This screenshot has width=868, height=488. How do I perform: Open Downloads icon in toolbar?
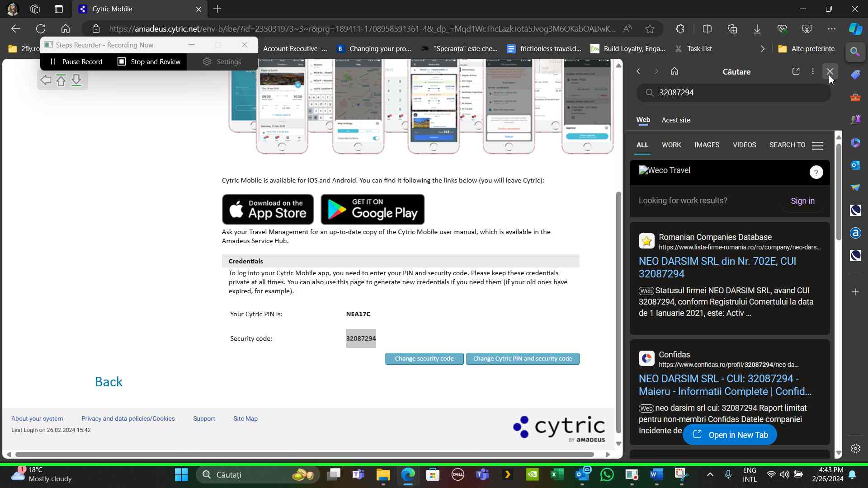pyautogui.click(x=757, y=29)
